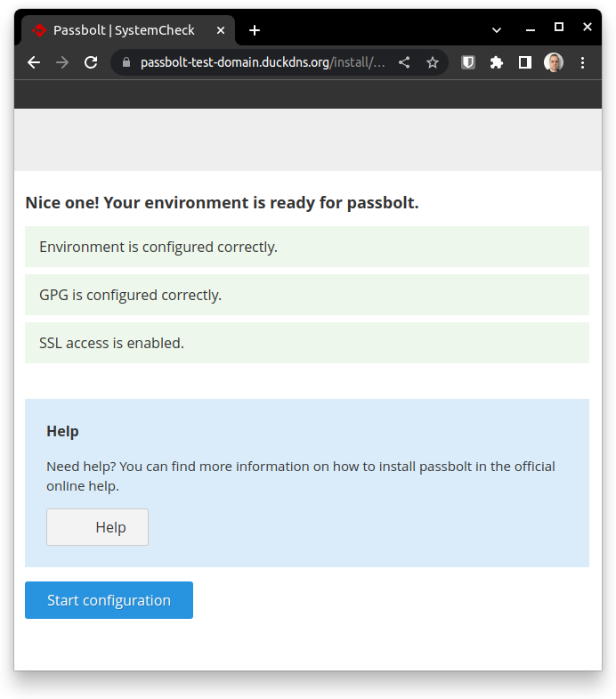Open a new browser tab
Screen dimensions: 616x699
pos(255,30)
